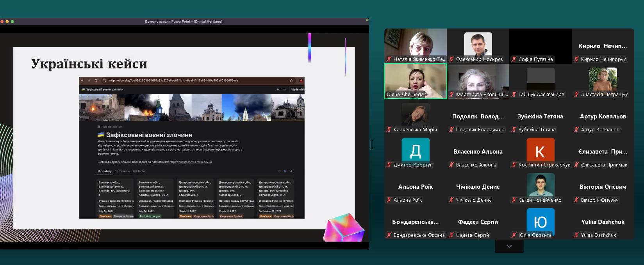Click muted mic icon of Дмитро Коротун
The height and width of the screenshot is (265, 644).
click(389, 165)
